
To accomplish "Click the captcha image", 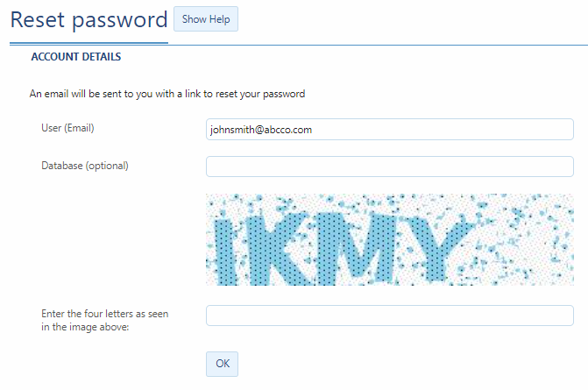I will 389,239.
